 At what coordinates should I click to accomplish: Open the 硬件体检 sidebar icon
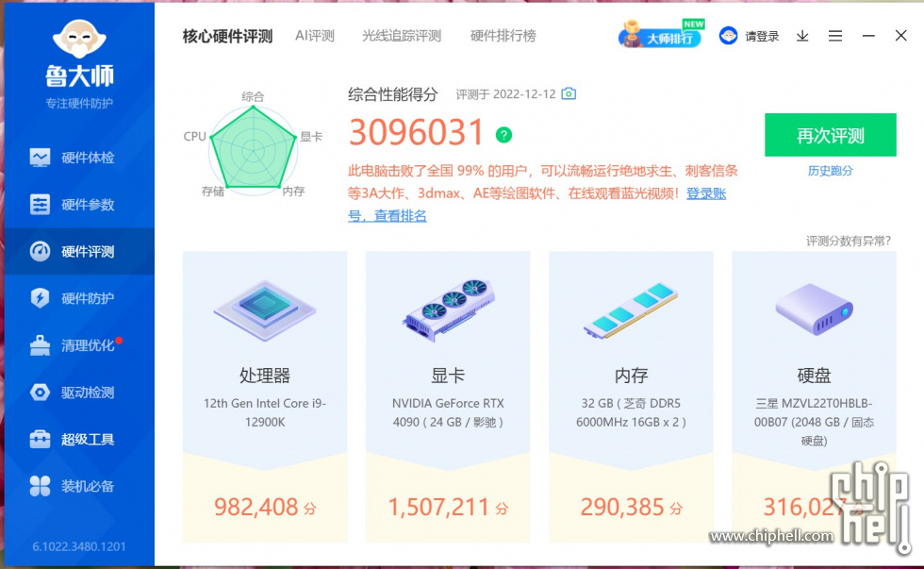pos(40,158)
